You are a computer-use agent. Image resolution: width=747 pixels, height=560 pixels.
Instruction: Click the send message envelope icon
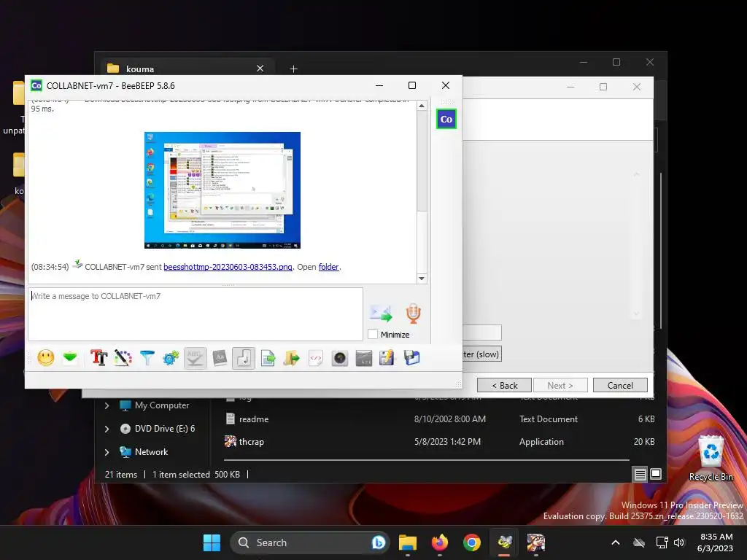tap(381, 313)
